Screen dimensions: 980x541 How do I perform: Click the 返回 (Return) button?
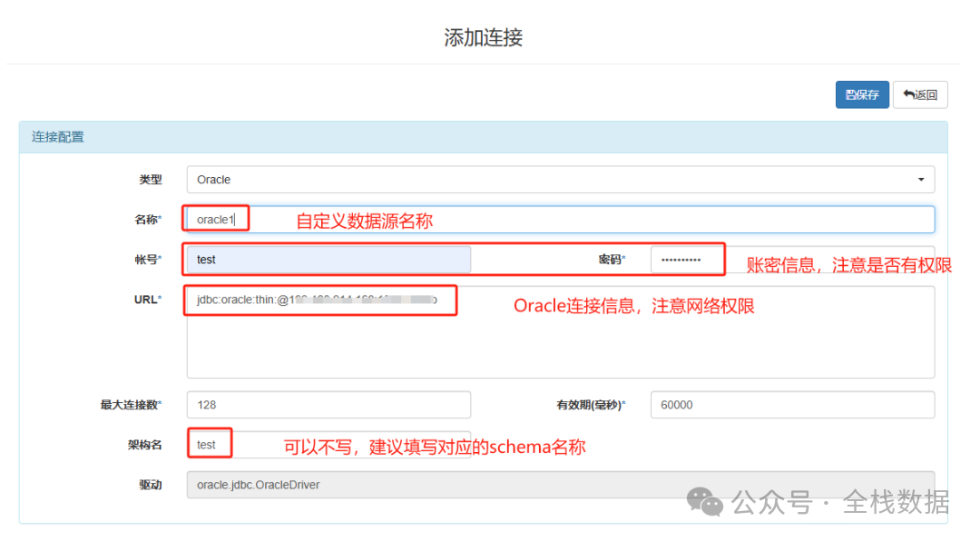pyautogui.click(x=920, y=94)
